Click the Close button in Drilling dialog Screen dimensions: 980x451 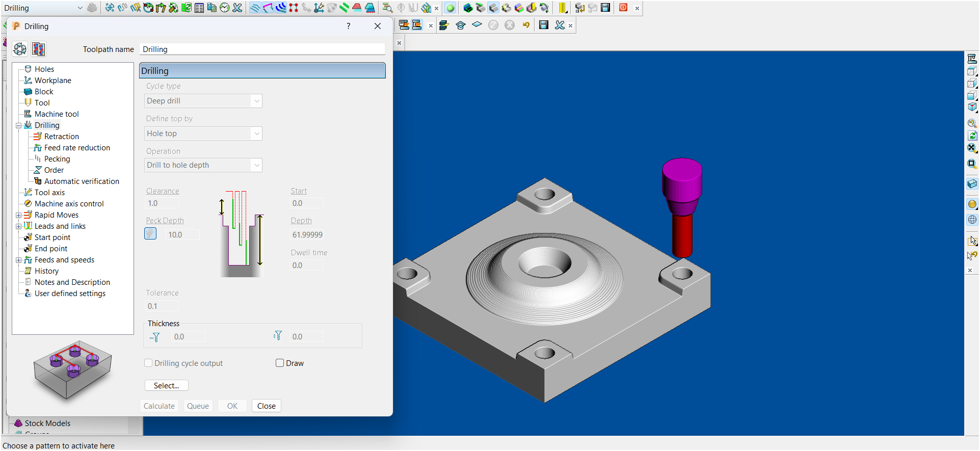(x=267, y=406)
